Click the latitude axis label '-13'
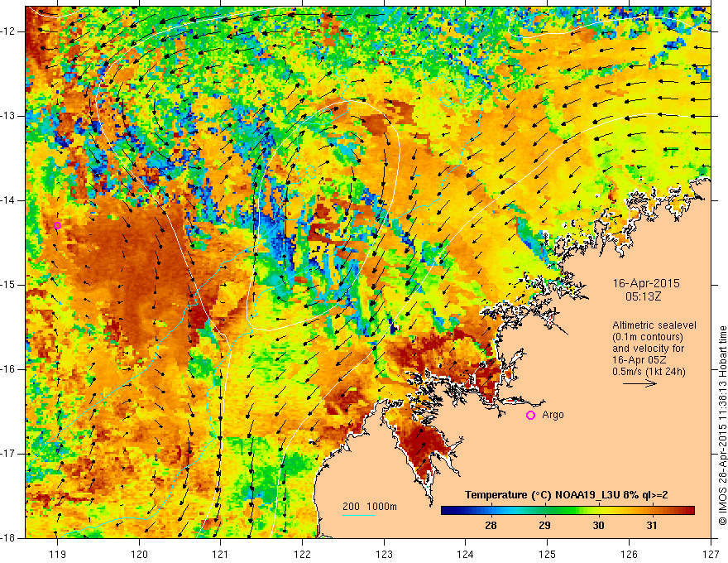 coord(8,116)
